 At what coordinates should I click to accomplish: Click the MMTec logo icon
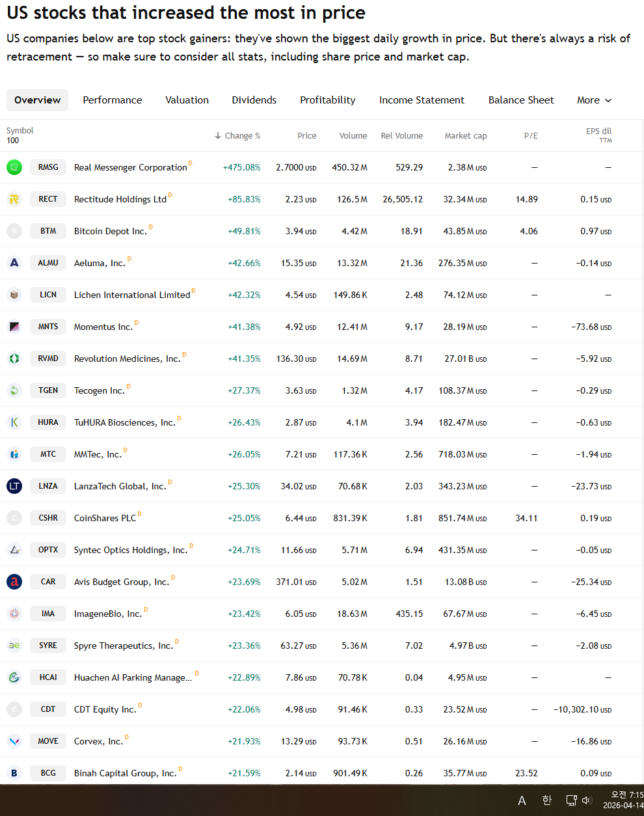(x=14, y=454)
